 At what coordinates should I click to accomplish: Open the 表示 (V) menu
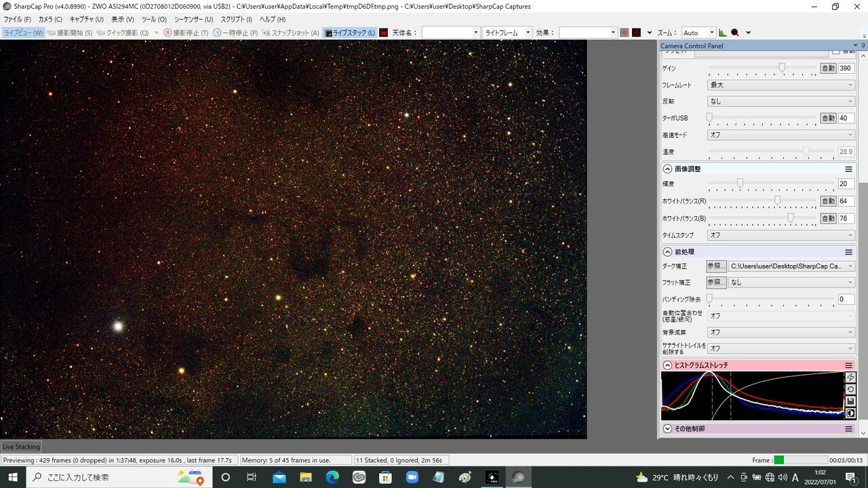[123, 20]
